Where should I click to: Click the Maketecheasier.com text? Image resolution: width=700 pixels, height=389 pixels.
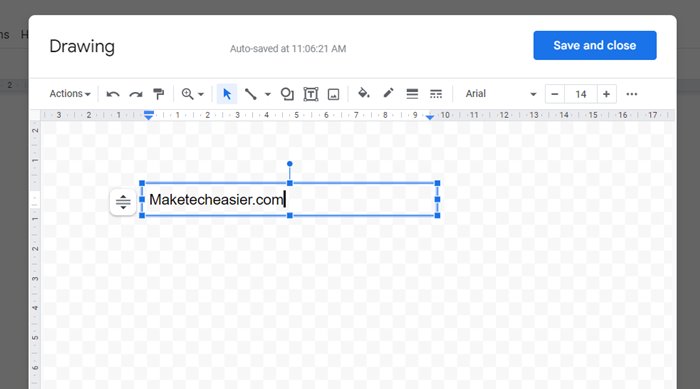tap(216, 200)
